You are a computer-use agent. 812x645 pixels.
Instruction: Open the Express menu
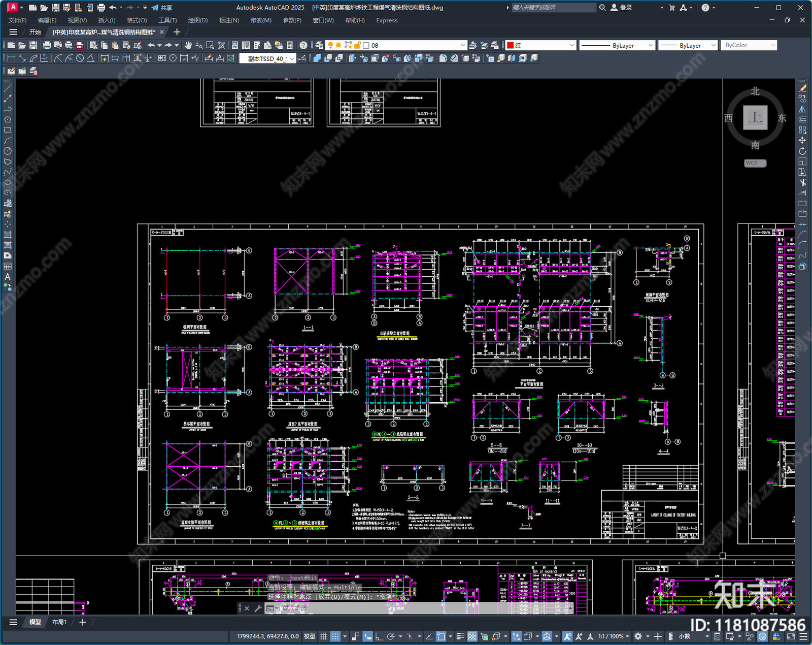pyautogui.click(x=387, y=20)
